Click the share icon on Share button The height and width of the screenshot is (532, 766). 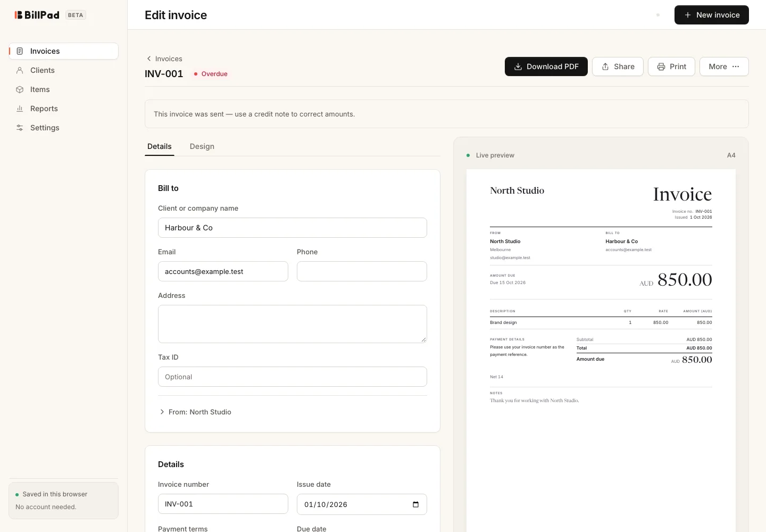point(605,66)
